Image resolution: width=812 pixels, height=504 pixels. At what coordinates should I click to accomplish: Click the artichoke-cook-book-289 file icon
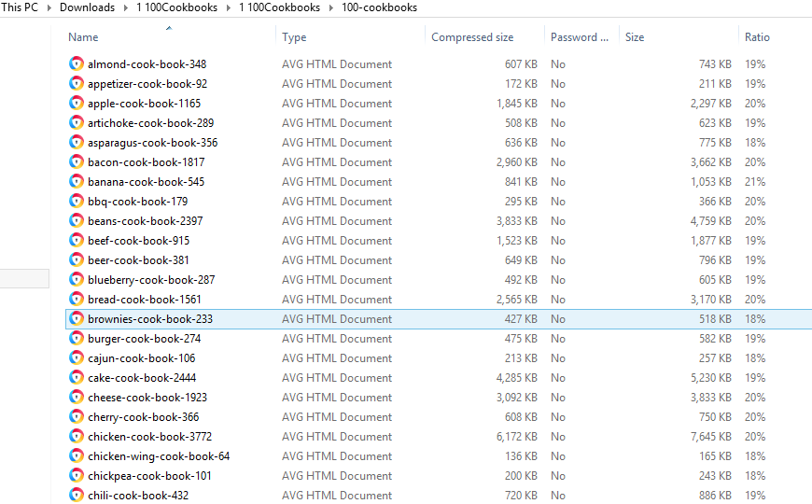(x=77, y=123)
